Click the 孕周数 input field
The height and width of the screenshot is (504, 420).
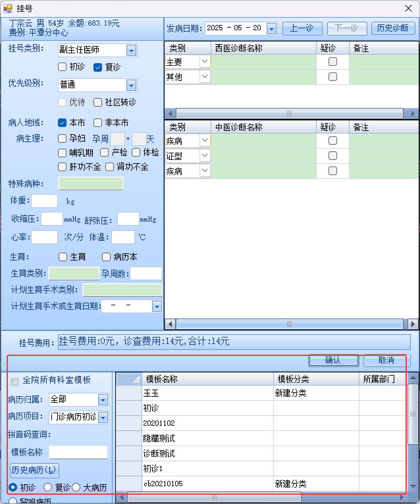coord(146,273)
